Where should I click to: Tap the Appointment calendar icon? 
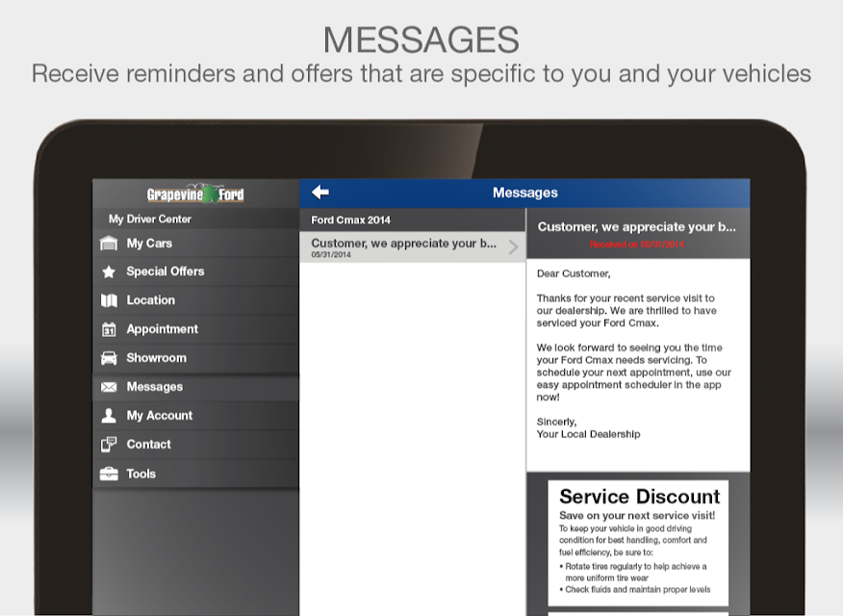[109, 329]
